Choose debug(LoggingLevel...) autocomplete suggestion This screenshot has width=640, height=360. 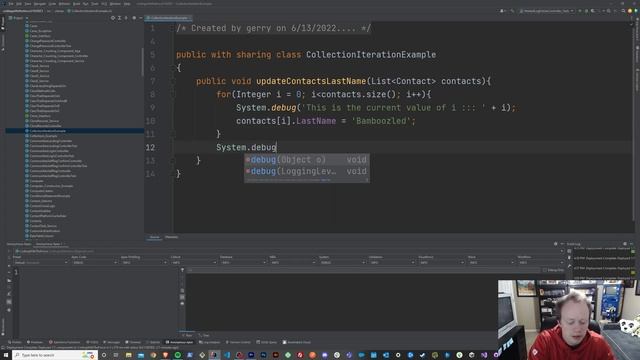pos(307,171)
